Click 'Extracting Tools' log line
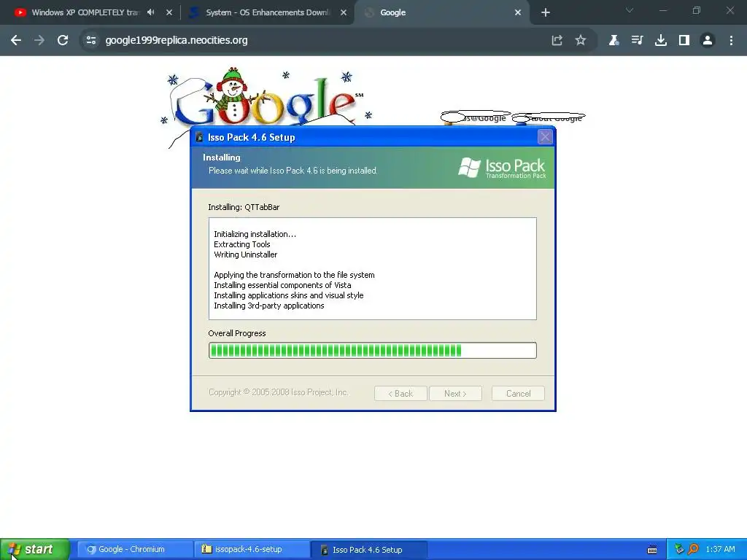 pyautogui.click(x=242, y=244)
